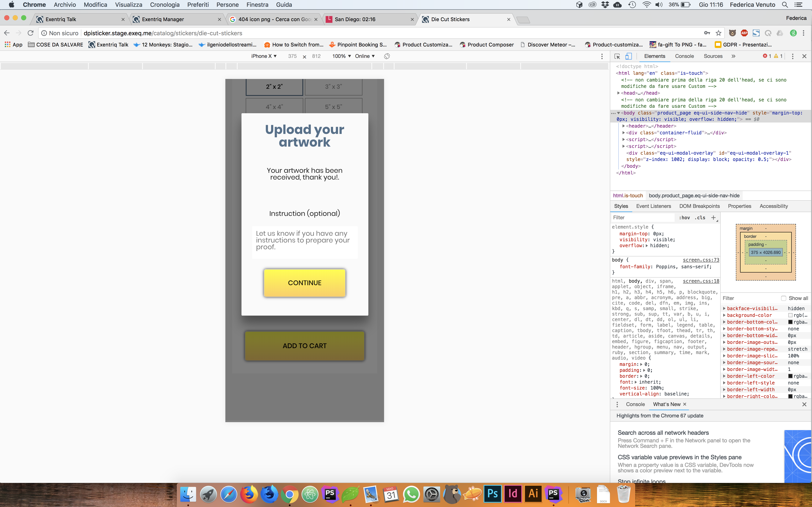Image resolution: width=812 pixels, height=507 pixels.
Task: Click the new style rule plus icon
Action: click(x=713, y=218)
